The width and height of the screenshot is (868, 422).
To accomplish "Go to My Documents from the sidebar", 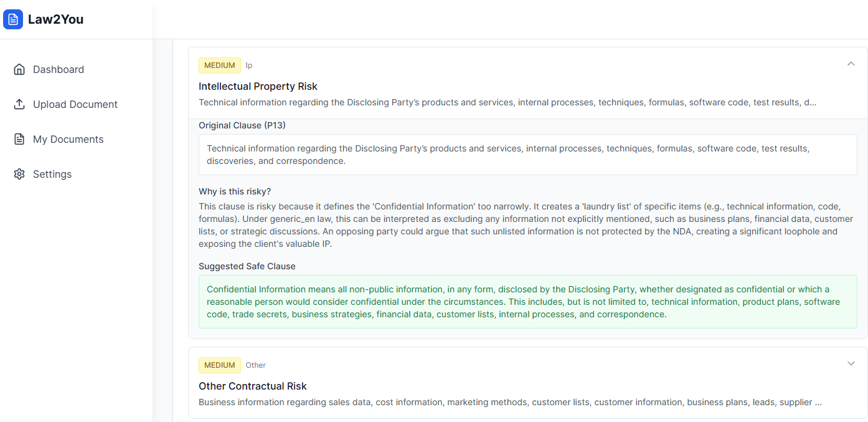I will (x=68, y=139).
